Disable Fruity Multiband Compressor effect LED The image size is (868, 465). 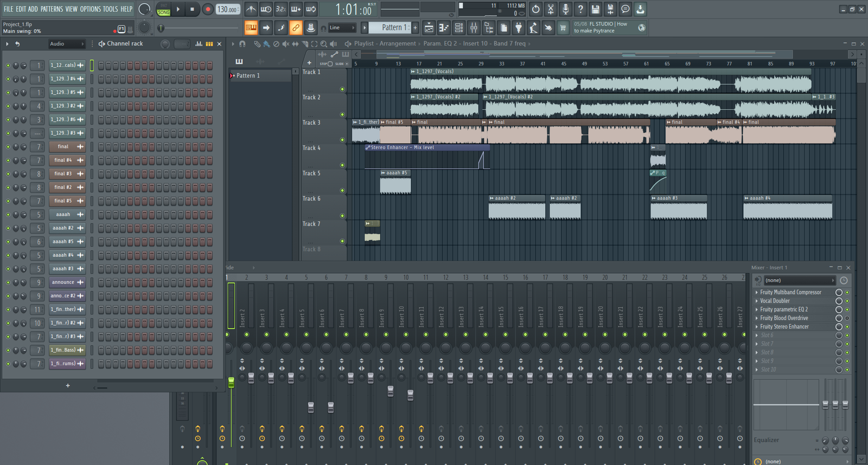pos(847,293)
